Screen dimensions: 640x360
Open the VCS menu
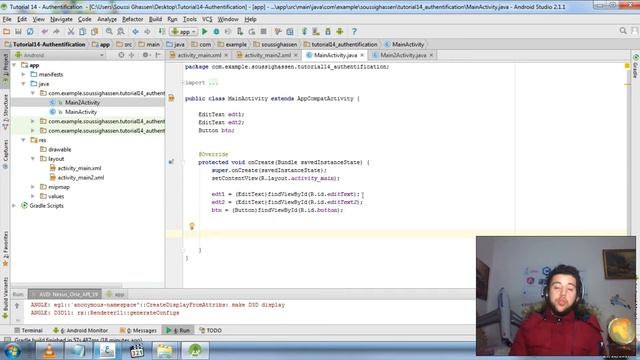pyautogui.click(x=207, y=19)
